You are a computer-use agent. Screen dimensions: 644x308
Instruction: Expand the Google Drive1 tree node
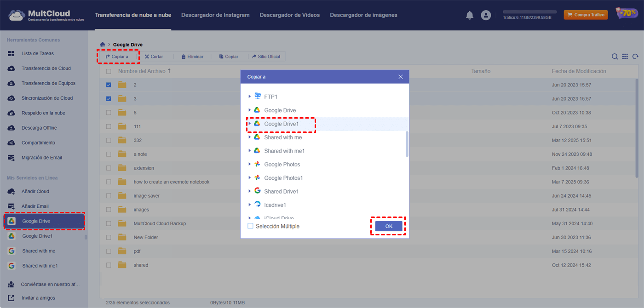[x=250, y=124]
